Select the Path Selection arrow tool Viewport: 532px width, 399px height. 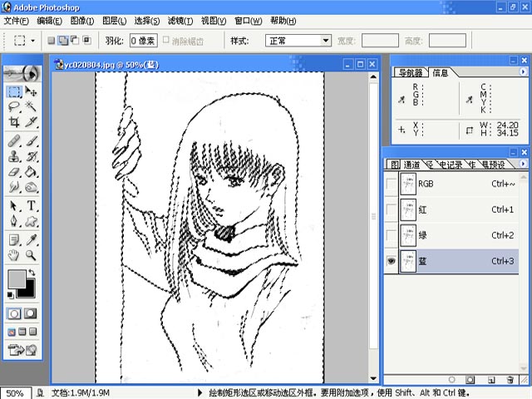pyautogui.click(x=14, y=205)
